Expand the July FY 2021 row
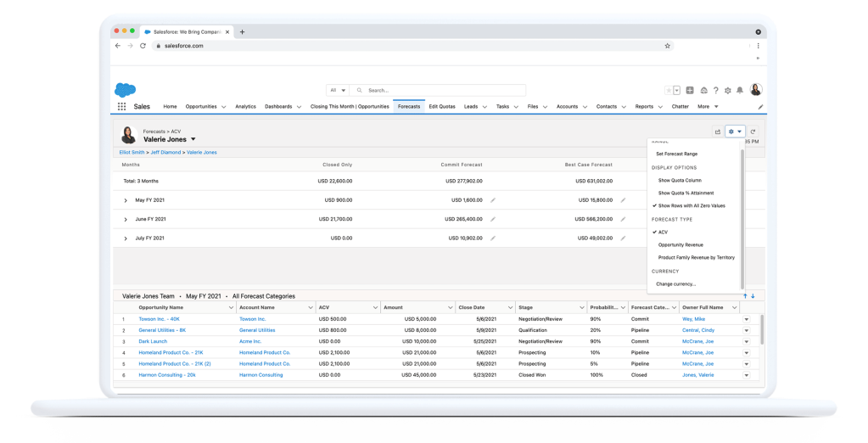 point(126,238)
